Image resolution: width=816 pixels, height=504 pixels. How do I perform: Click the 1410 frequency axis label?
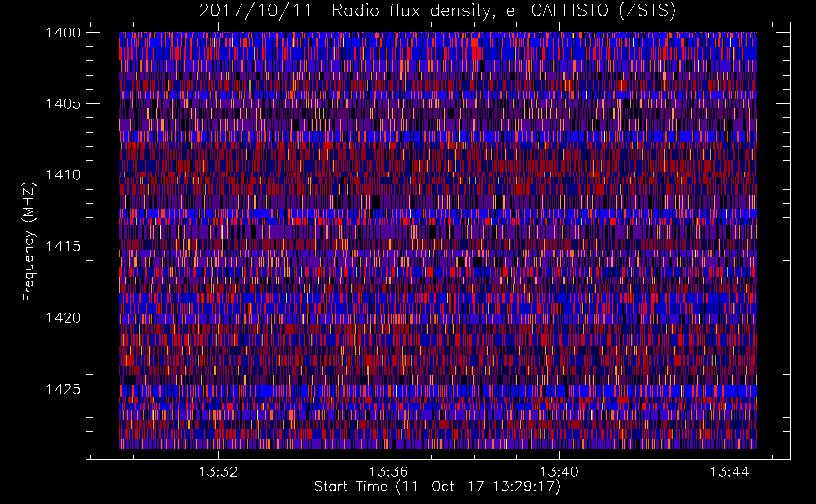coord(63,175)
